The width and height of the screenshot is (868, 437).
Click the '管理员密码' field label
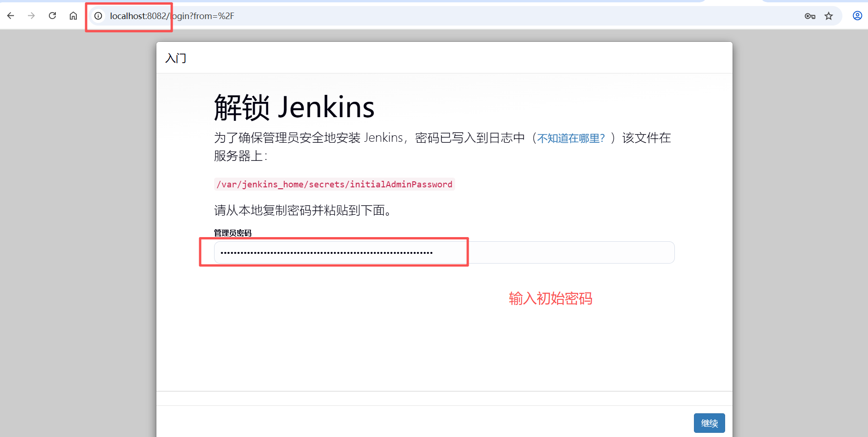point(233,233)
